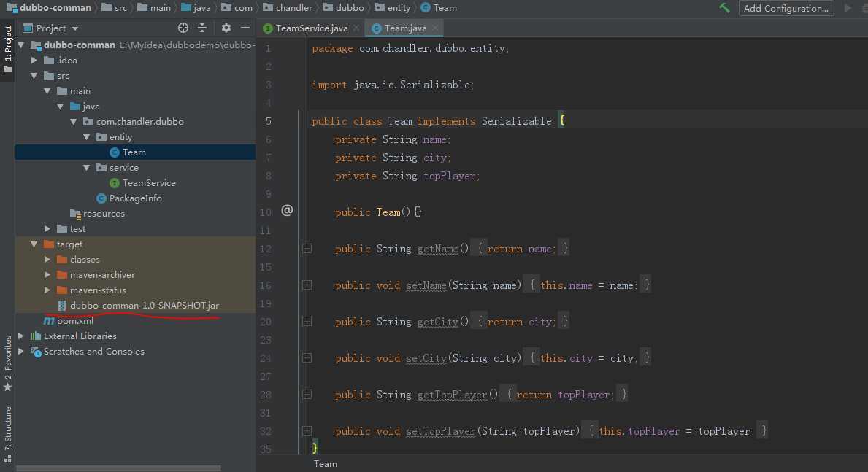Hide the Project panel with minus icon
The width and height of the screenshot is (868, 472).
pos(245,28)
